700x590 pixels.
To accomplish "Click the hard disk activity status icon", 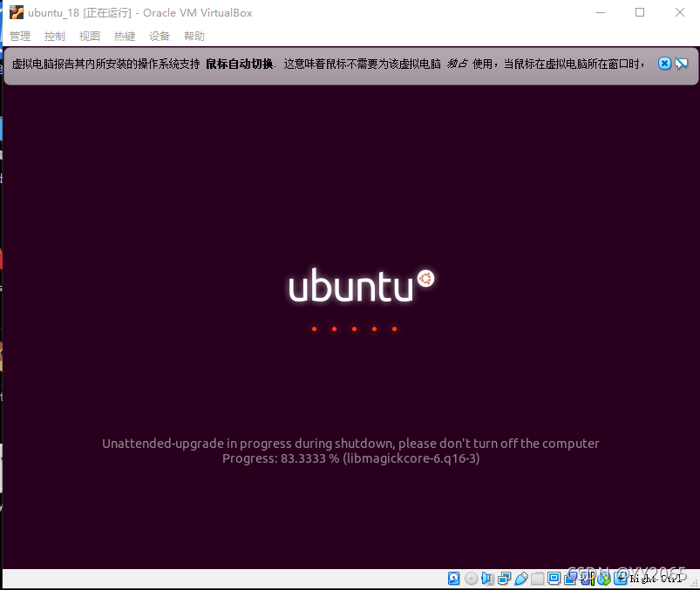I will tap(453, 579).
